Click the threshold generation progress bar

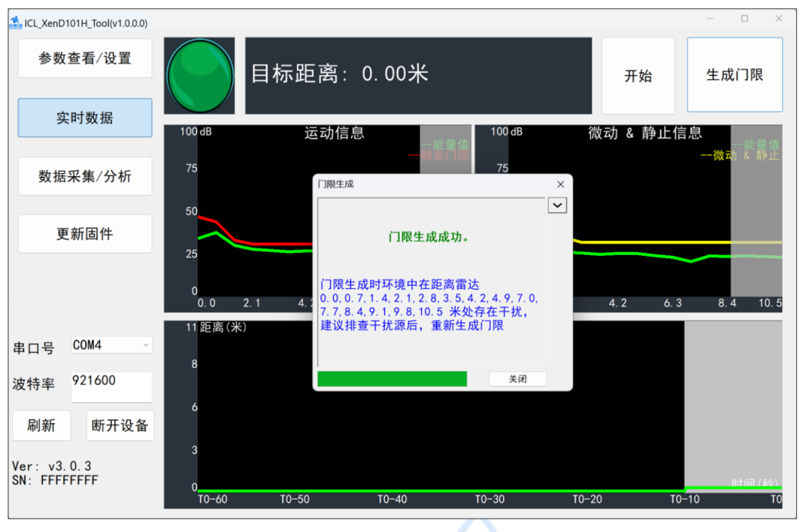[x=391, y=379]
